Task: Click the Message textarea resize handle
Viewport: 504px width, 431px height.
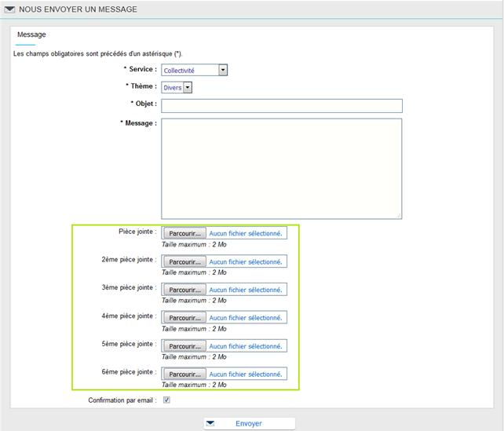Action: click(x=398, y=215)
